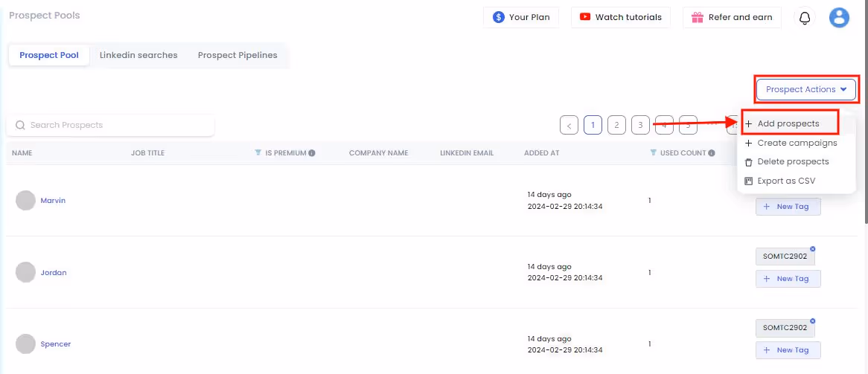Screen dimensions: 868x374
Task: Jump to page 3 of prospects
Action: click(640, 125)
